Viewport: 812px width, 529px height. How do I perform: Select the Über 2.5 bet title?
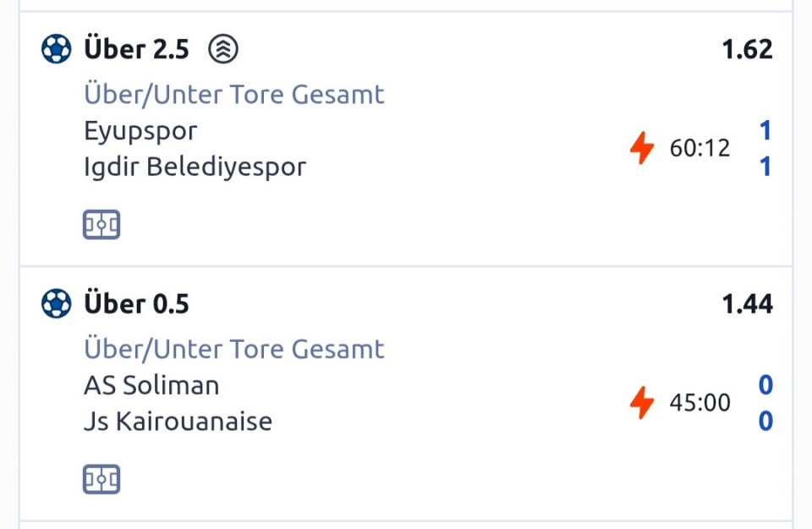[136, 49]
